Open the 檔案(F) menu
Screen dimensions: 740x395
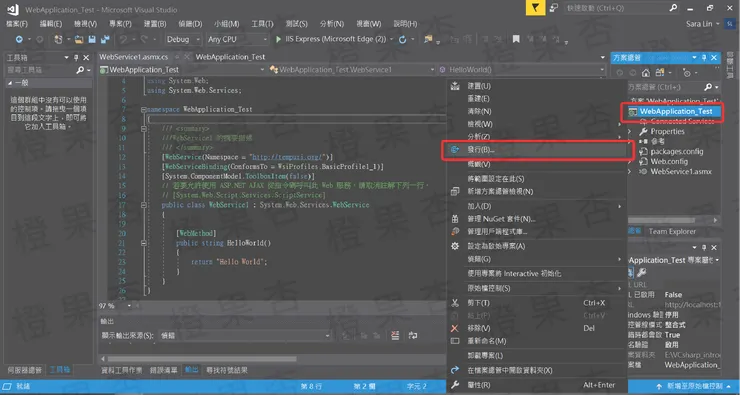17,24
